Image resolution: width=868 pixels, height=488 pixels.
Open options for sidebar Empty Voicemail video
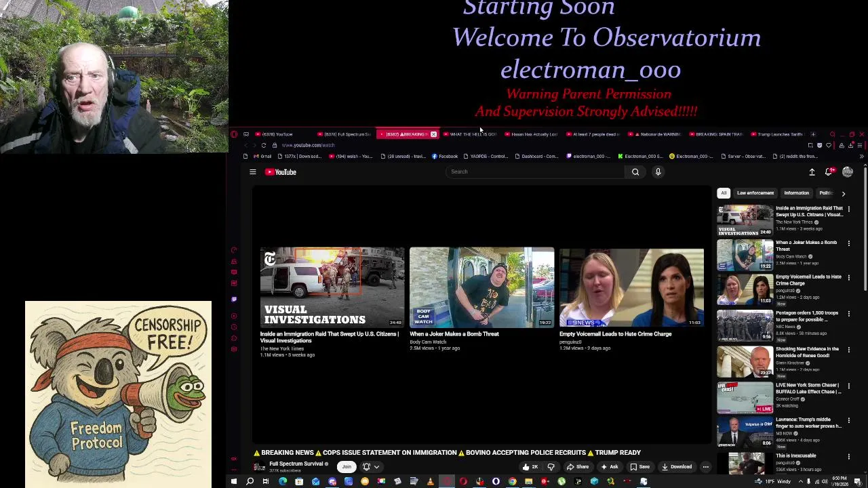coord(848,278)
